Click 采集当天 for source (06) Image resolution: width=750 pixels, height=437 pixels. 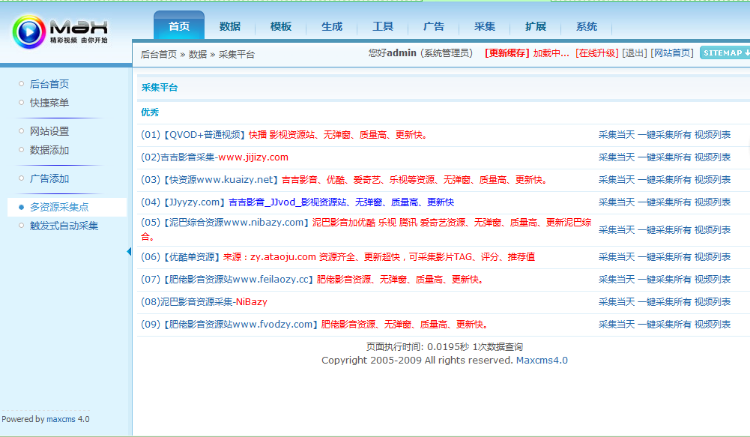coord(617,257)
